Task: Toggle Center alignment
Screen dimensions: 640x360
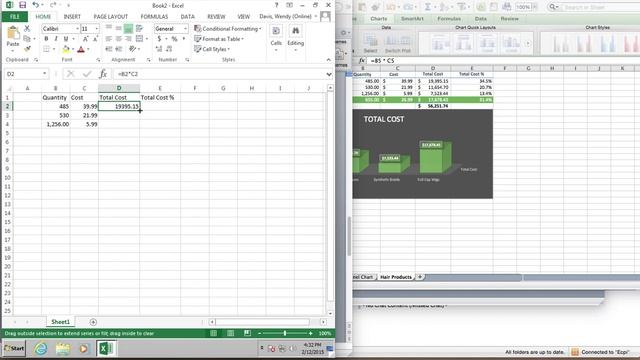Action: (x=118, y=39)
